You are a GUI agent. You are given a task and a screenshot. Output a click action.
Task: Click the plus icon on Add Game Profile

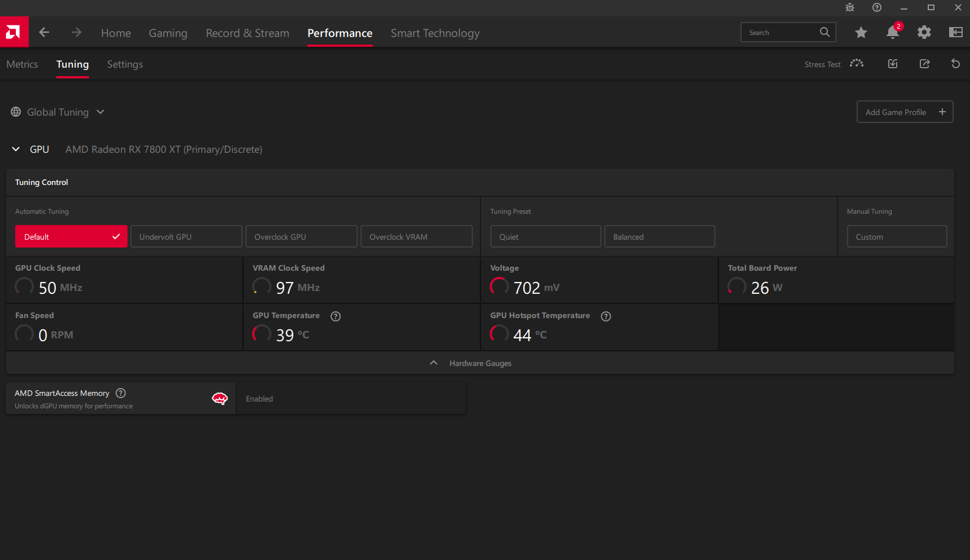[942, 112]
